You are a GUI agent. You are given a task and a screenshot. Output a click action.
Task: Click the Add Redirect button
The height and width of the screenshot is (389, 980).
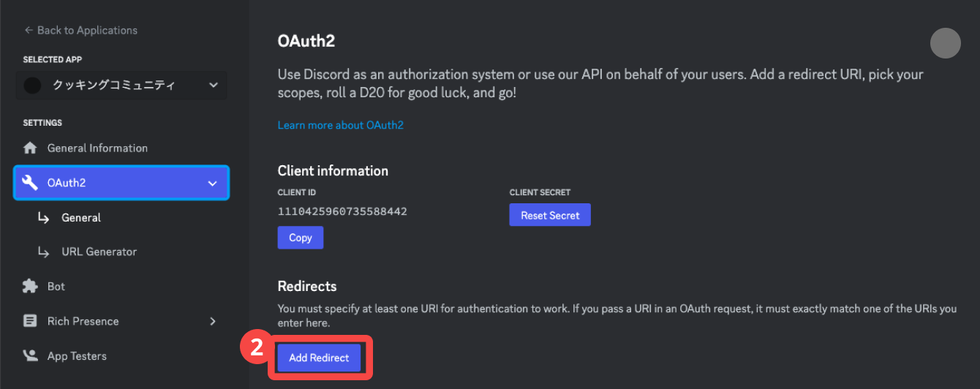319,358
